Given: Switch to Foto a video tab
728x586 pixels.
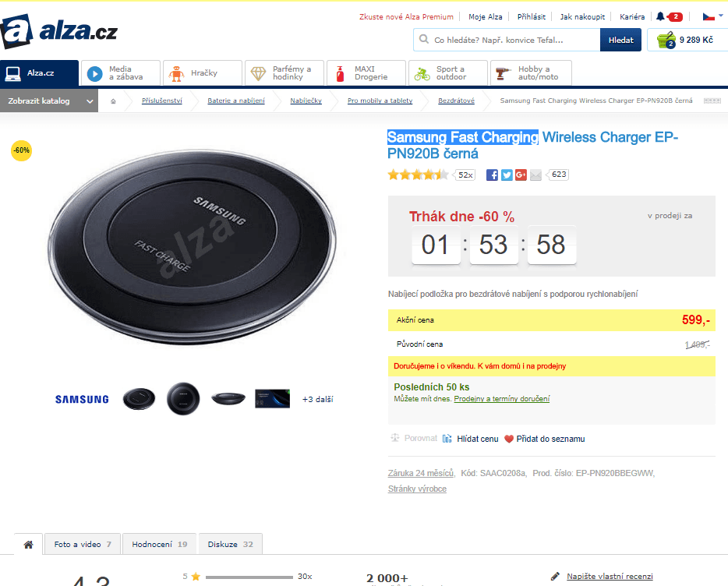Looking at the screenshot, I should click(x=83, y=544).
